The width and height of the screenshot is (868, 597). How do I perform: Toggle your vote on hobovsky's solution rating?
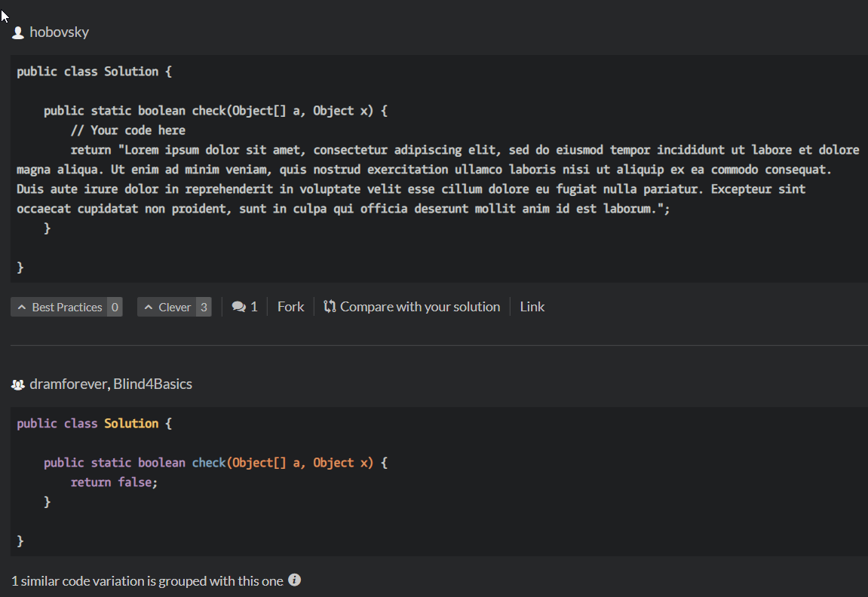click(x=66, y=306)
